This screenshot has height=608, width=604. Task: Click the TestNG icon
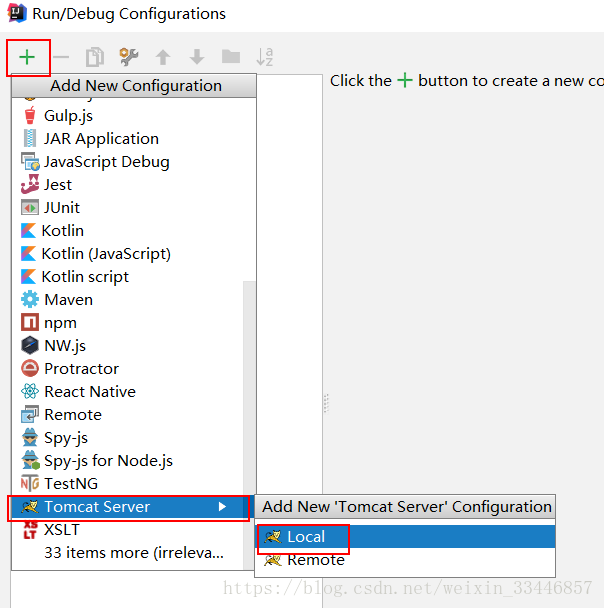point(30,484)
